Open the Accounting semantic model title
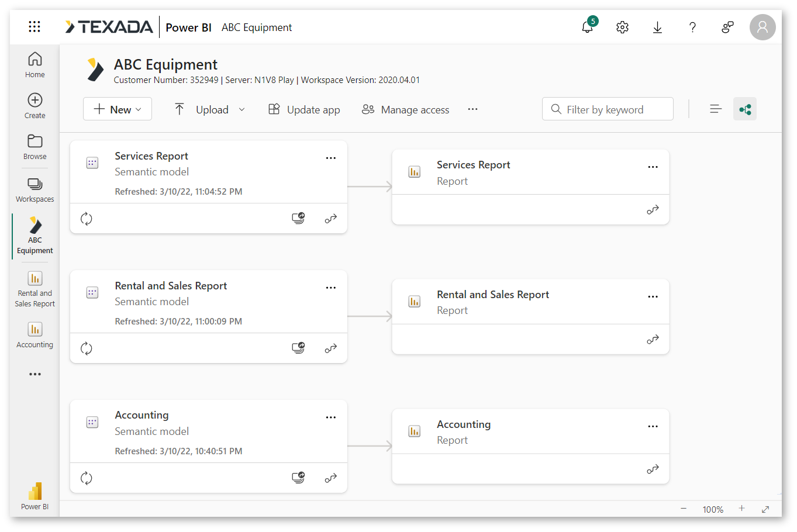Image resolution: width=797 pixels, height=532 pixels. tap(142, 415)
